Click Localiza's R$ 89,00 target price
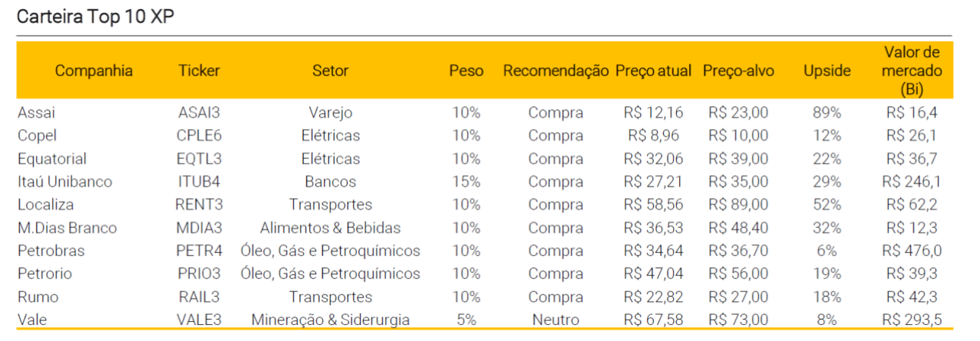Viewport: 980px width, 341px height. click(x=738, y=205)
